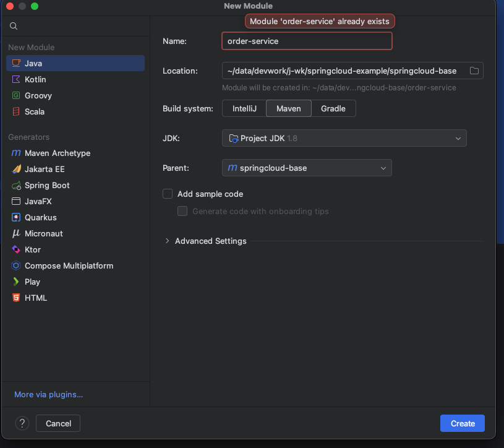Open the JDK dropdown
The width and height of the screenshot is (504, 448).
pyautogui.click(x=344, y=138)
